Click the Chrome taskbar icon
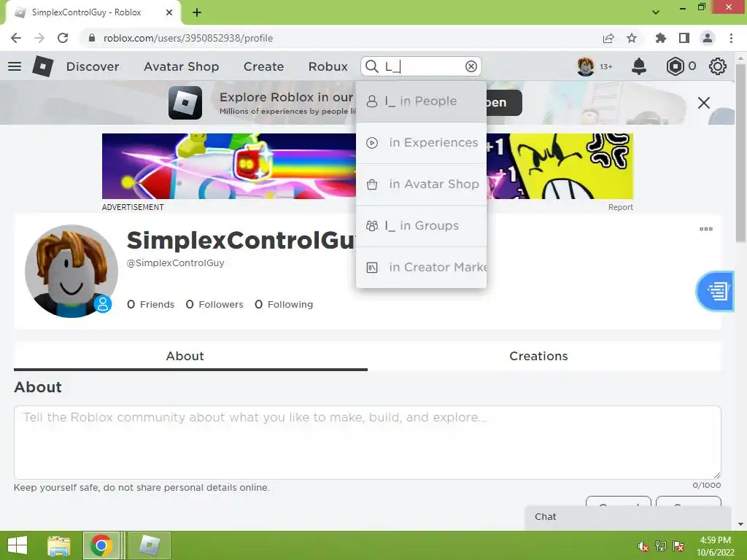747x560 pixels. tap(101, 545)
